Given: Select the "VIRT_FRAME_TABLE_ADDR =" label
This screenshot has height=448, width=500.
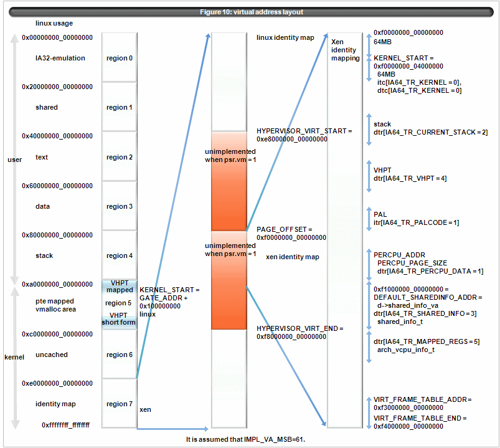Looking at the screenshot, I should point(423,400).
